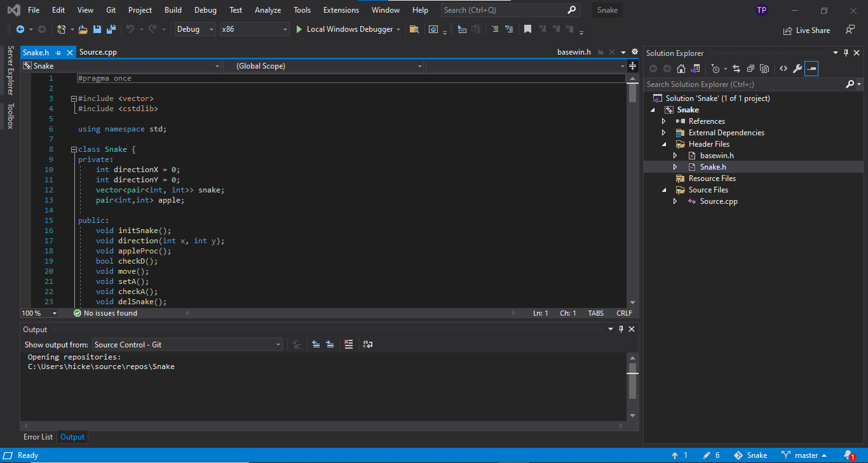Toggle the Preview Selected Items button
868x463 pixels.
[x=811, y=69]
